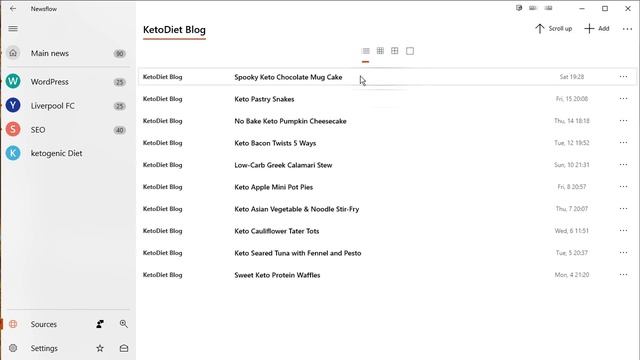Open the hamburger navigation menu
Screen dimensions: 640x360
pos(13,29)
